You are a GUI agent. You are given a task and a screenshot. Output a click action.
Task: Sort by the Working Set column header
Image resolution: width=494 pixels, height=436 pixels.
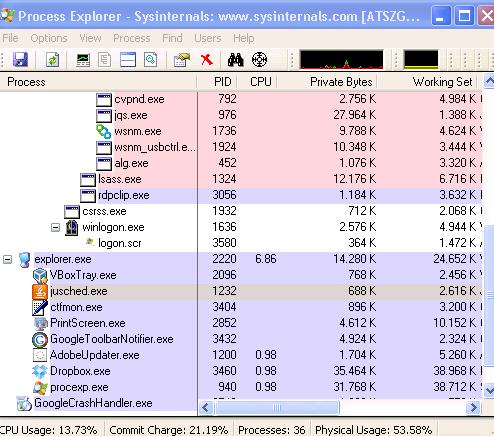(427, 82)
